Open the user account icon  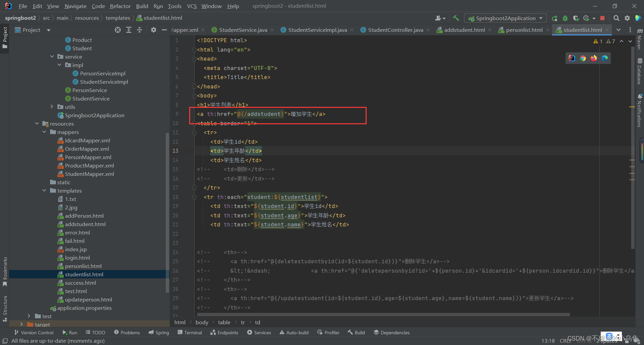click(x=440, y=18)
